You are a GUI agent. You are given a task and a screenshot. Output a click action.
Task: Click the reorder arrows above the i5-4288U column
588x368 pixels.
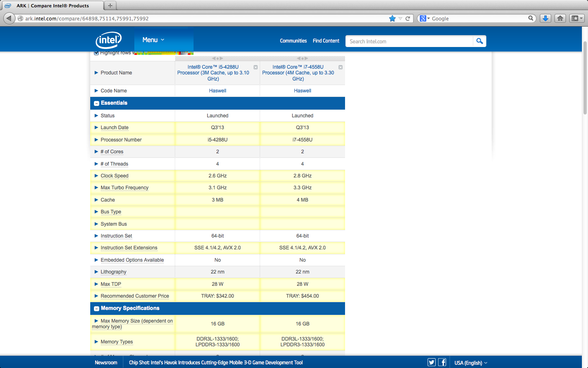217,58
